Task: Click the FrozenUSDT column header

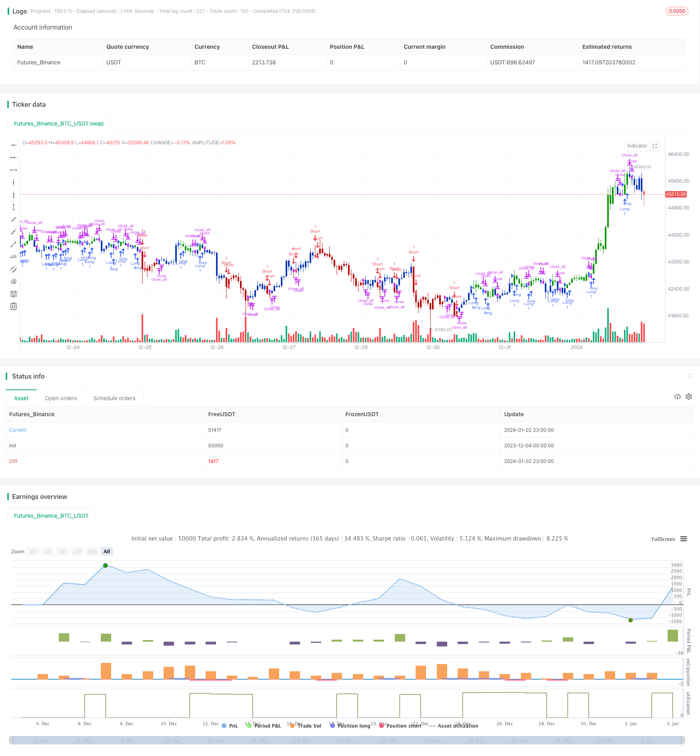Action: click(x=362, y=414)
